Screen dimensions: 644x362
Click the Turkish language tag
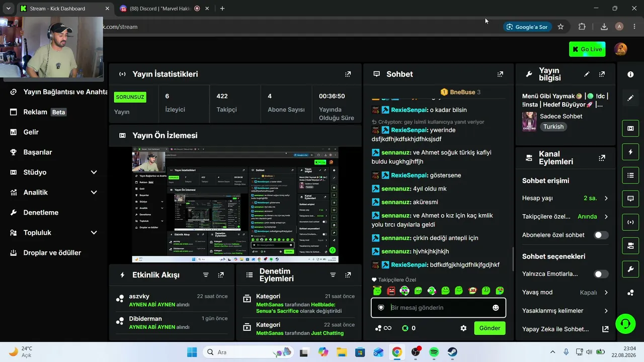[553, 127]
